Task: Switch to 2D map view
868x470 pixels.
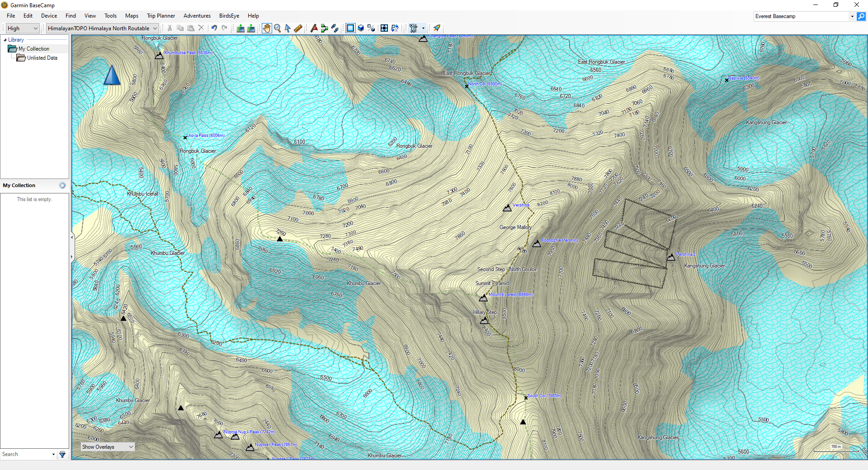Action: [350, 28]
